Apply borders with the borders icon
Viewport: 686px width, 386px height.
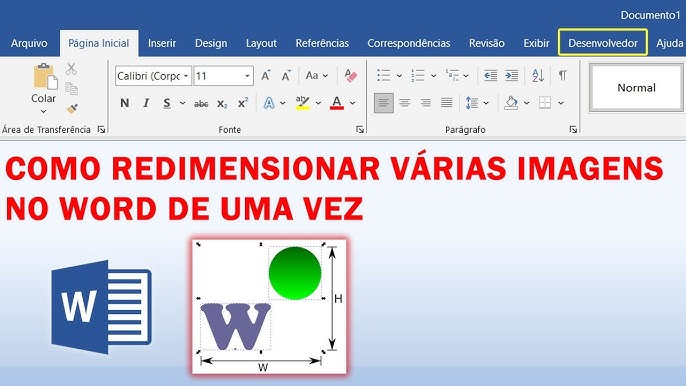545,103
